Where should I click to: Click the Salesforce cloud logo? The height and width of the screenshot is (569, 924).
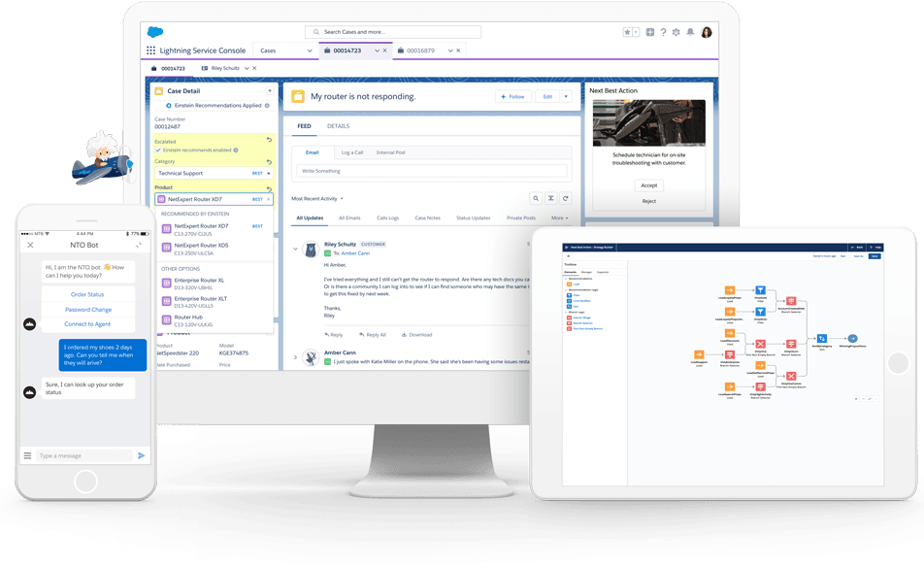155,32
